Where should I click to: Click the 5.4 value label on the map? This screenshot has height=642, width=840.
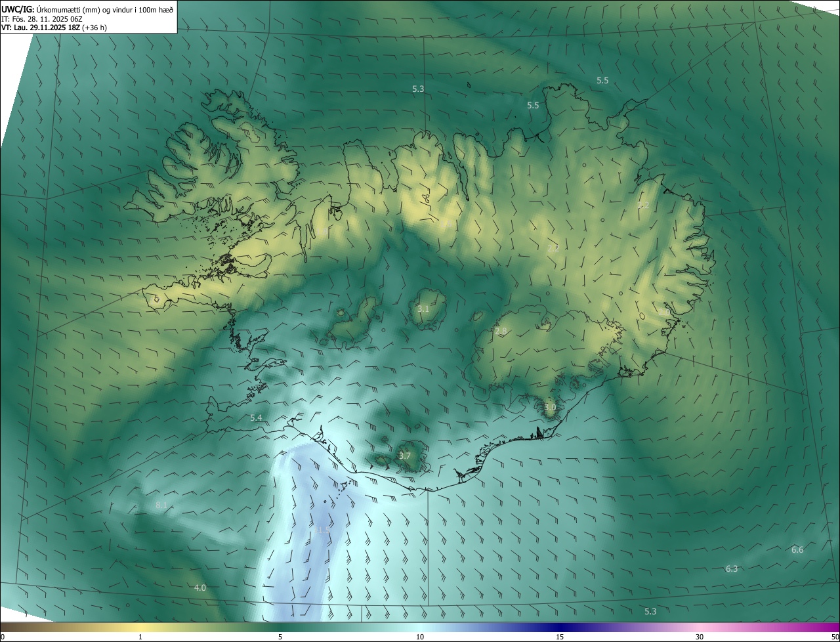click(x=256, y=417)
